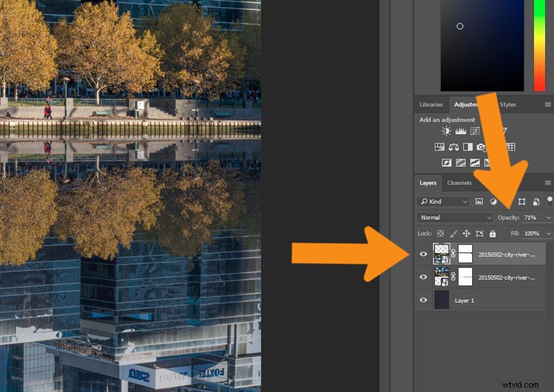Add a Threshold adjustment layer
Viewport: 554px width, 392px height.
[x=475, y=162]
